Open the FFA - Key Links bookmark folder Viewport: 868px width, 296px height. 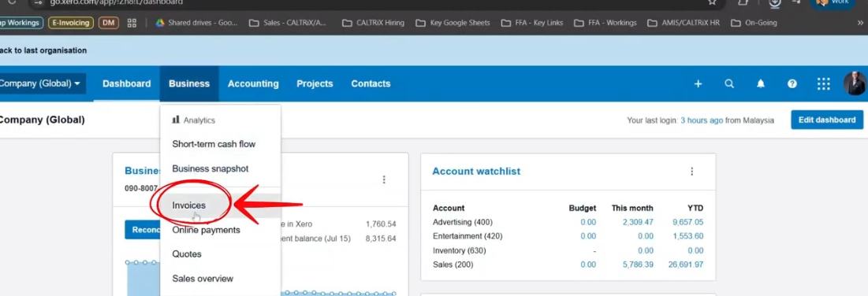[532, 23]
